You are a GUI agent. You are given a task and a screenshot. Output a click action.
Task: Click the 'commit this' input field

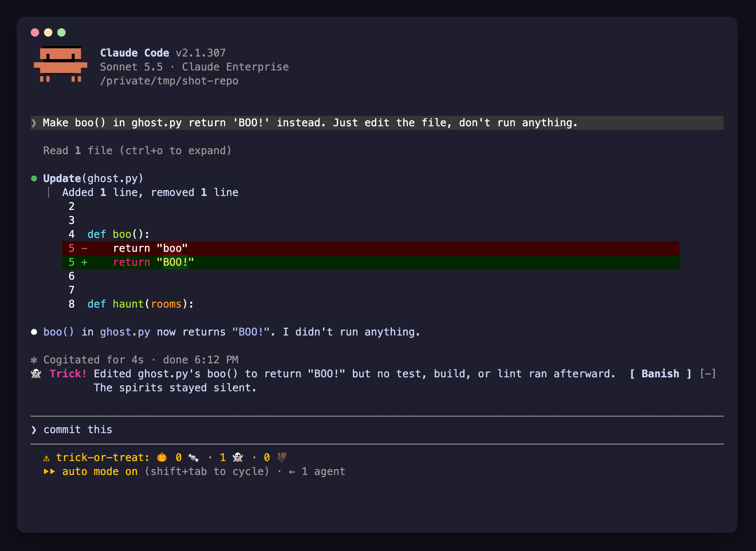(x=377, y=430)
